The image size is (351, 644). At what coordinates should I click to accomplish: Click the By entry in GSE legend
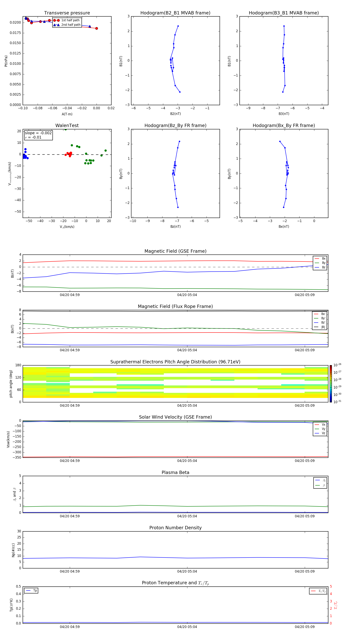pyautogui.click(x=320, y=263)
